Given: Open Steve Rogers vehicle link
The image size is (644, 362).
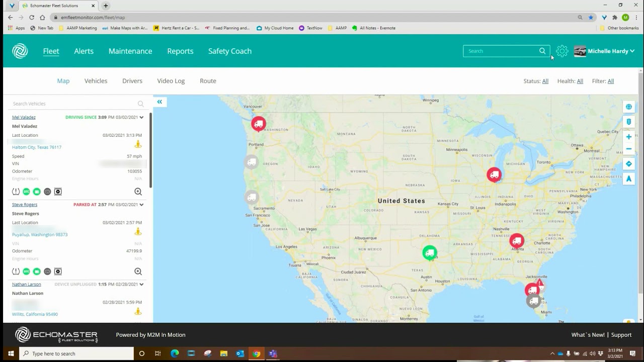Looking at the screenshot, I should point(25,205).
